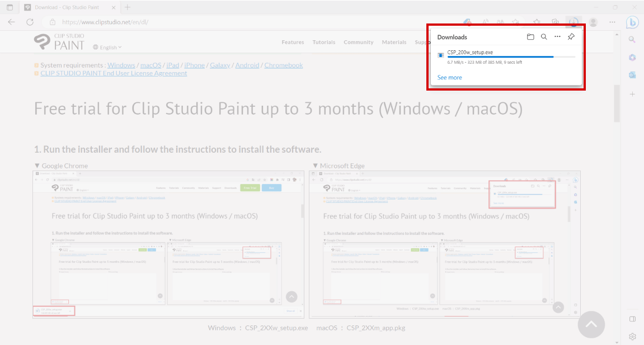Open the Chromebook system requirements link
The image size is (644, 345).
pyautogui.click(x=283, y=65)
